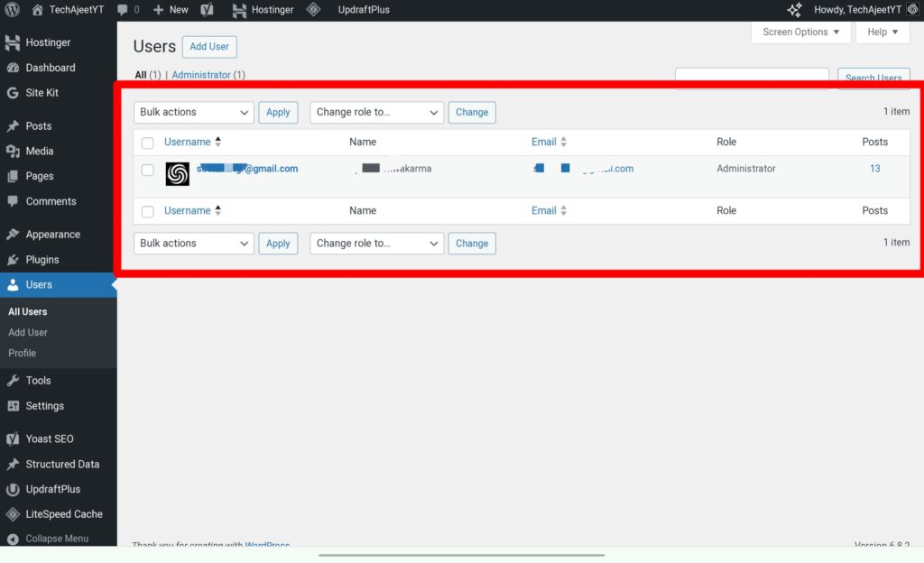This screenshot has height=563, width=924.
Task: Click inside the user search field
Action: tap(751, 78)
